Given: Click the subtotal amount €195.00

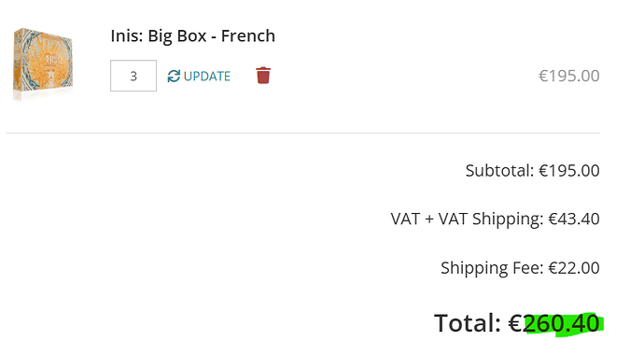Looking at the screenshot, I should click(569, 170).
